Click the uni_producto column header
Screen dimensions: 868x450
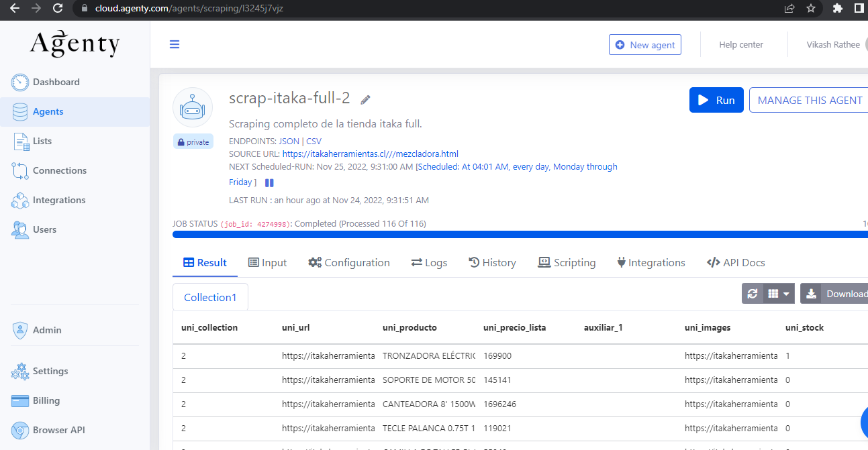pos(409,328)
